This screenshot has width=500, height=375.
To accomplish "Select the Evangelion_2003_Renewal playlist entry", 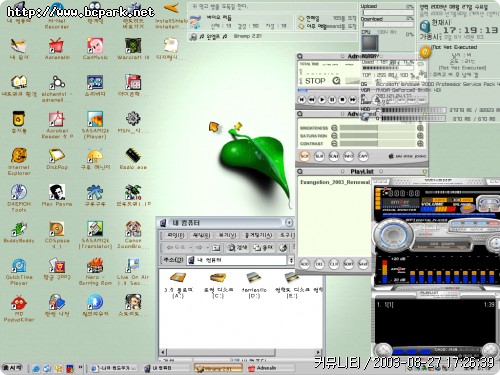I will click(x=335, y=182).
